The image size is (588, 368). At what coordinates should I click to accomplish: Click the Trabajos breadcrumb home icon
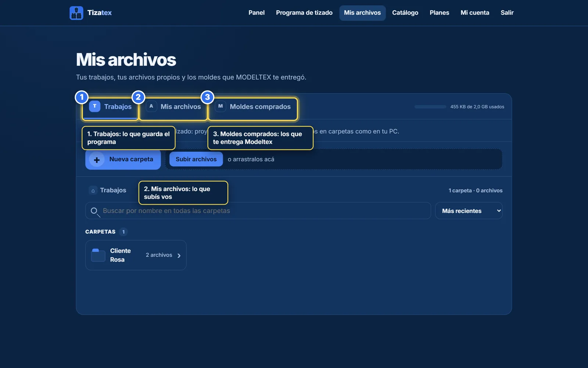pos(93,191)
